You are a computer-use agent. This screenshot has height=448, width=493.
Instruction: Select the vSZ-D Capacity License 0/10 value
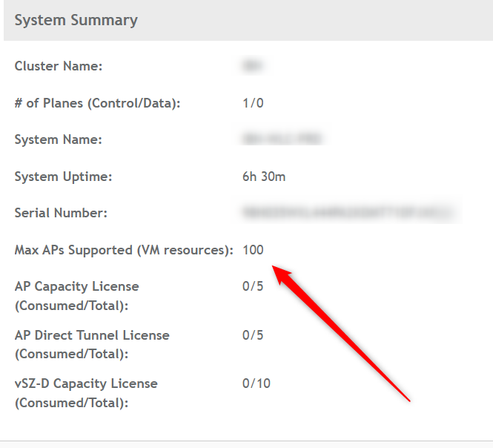coord(257,383)
